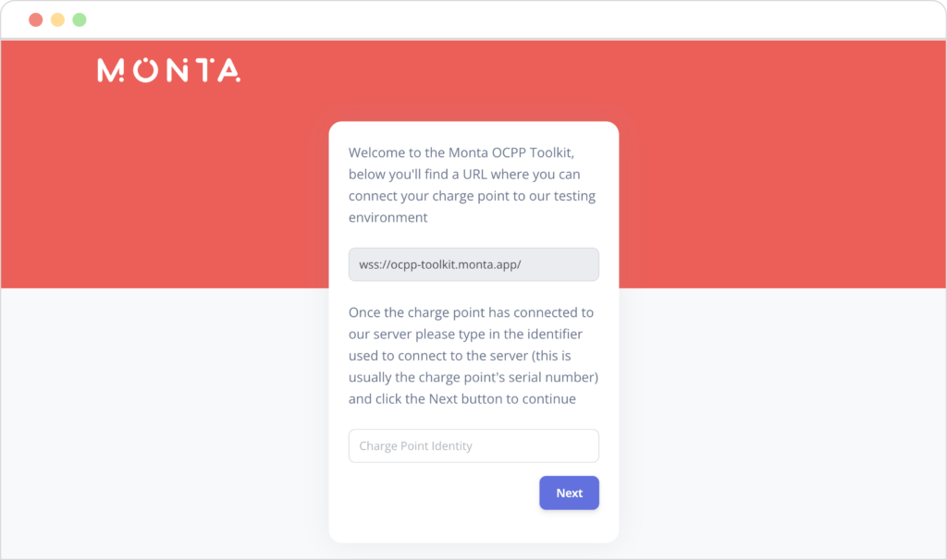Click the letter O in the Monta logo
This screenshot has width=947, height=560.
145,70
